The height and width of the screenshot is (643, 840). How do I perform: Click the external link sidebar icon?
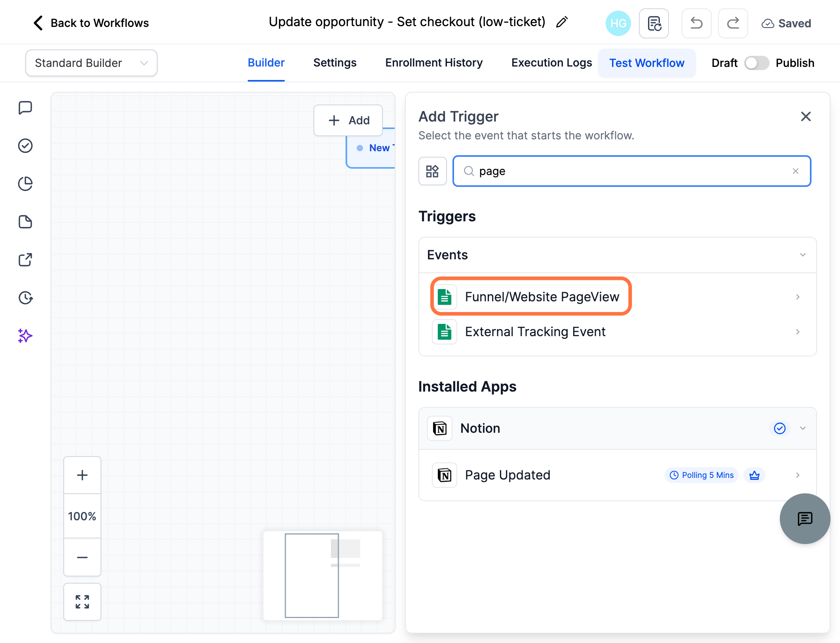tap(25, 260)
